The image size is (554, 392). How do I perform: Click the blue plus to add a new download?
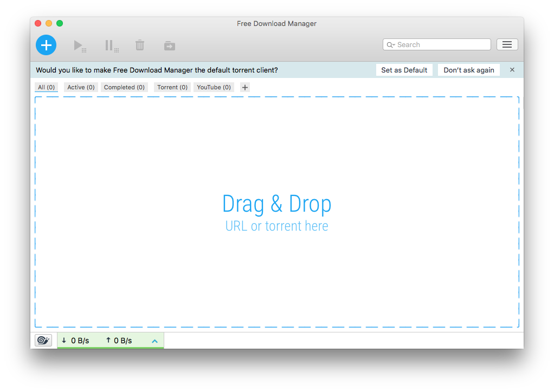click(46, 45)
